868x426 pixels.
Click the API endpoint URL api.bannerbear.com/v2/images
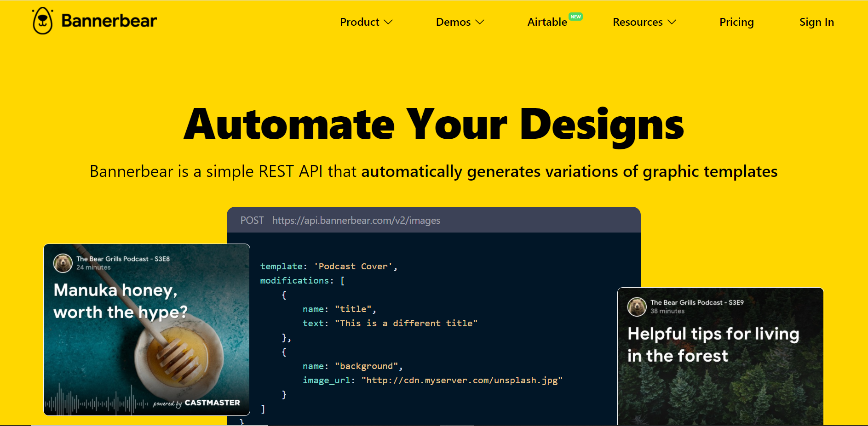coord(356,221)
